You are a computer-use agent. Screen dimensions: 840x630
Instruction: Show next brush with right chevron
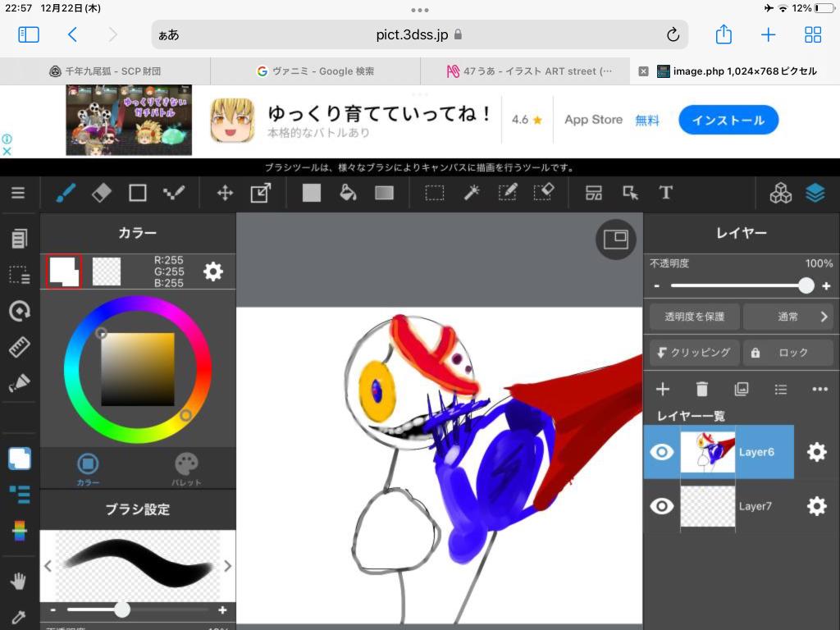click(227, 565)
